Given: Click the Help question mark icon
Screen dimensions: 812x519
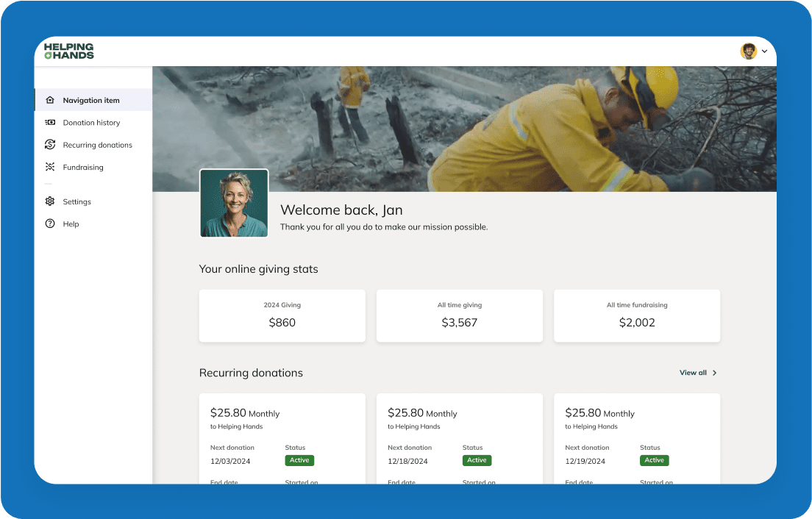Looking at the screenshot, I should click(50, 223).
